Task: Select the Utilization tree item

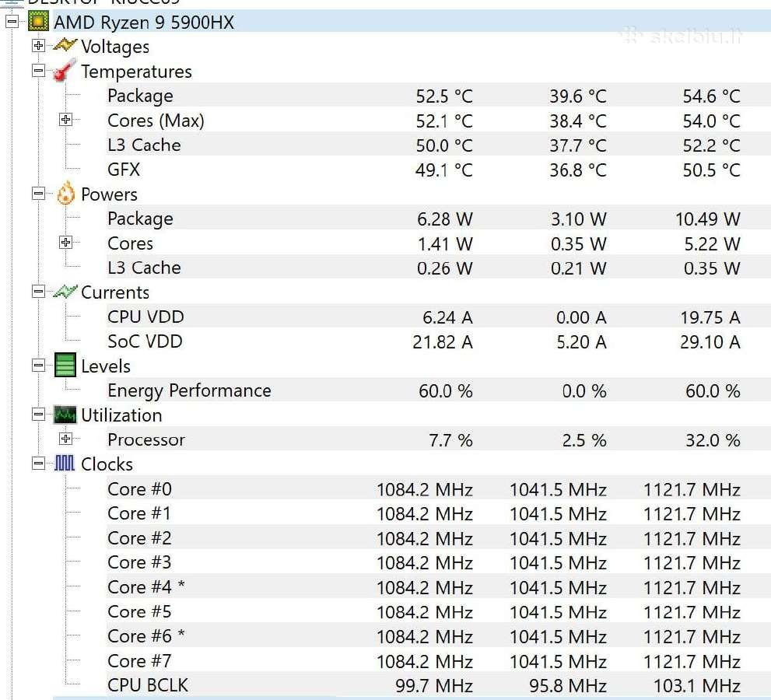Action: coord(121,415)
